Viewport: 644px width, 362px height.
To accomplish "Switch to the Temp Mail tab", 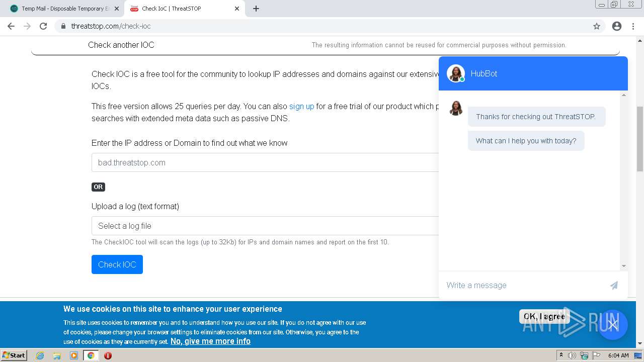I will (x=65, y=9).
